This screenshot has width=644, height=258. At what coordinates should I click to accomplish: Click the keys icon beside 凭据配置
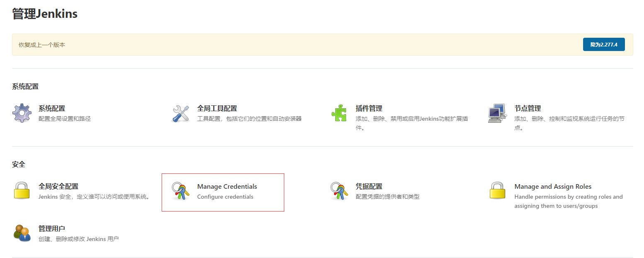[x=339, y=191]
